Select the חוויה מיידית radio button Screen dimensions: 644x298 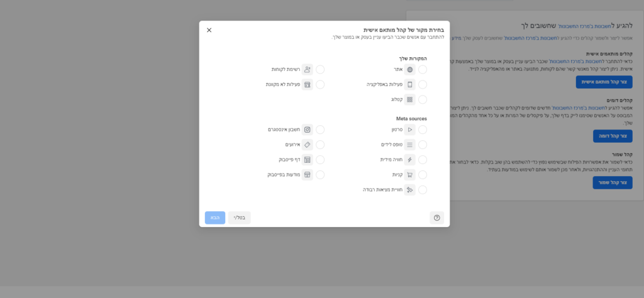(422, 160)
